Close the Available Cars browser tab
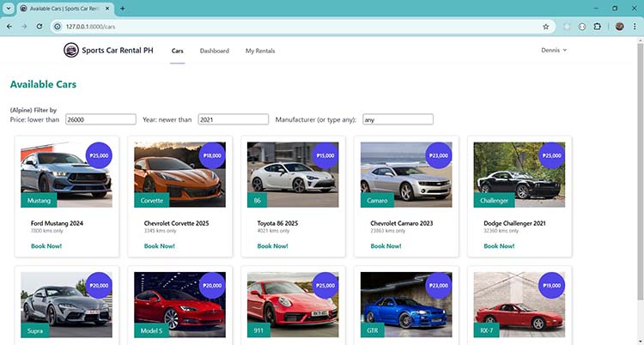This screenshot has height=345, width=644. 107,9
